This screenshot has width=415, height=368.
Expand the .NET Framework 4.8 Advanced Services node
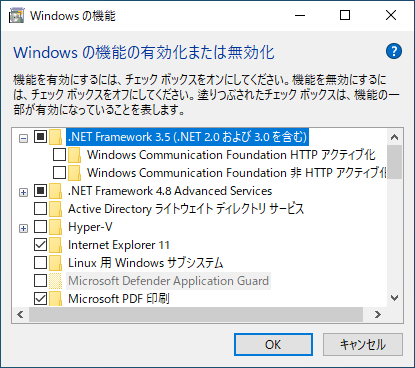23,192
